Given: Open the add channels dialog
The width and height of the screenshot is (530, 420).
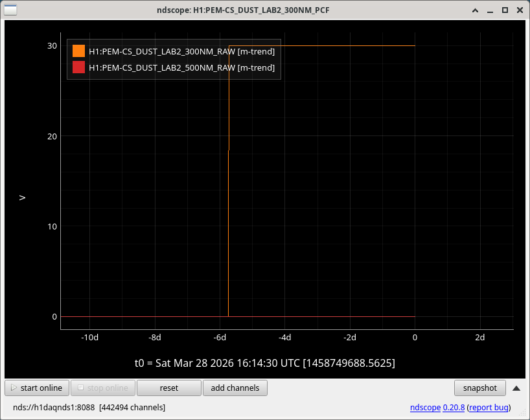Looking at the screenshot, I should tap(235, 388).
